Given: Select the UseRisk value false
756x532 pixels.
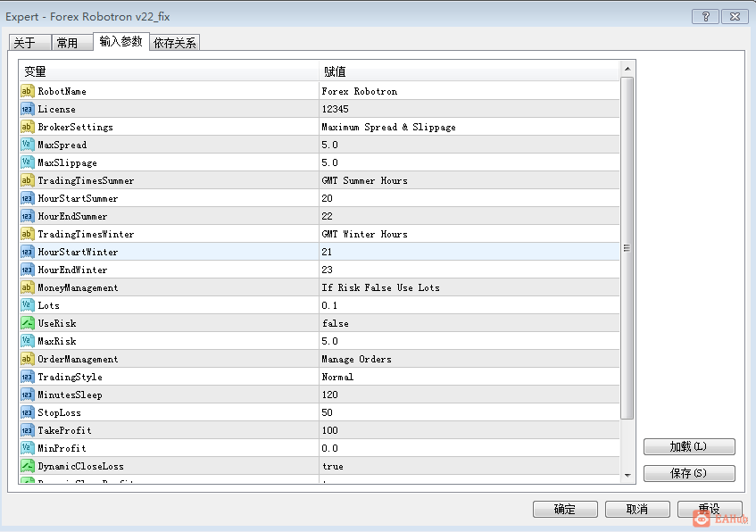Looking at the screenshot, I should [x=335, y=324].
